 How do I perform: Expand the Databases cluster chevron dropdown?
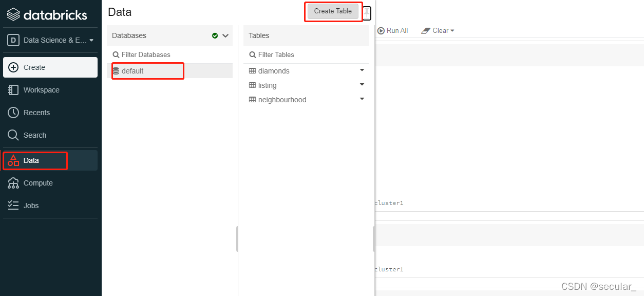(225, 35)
